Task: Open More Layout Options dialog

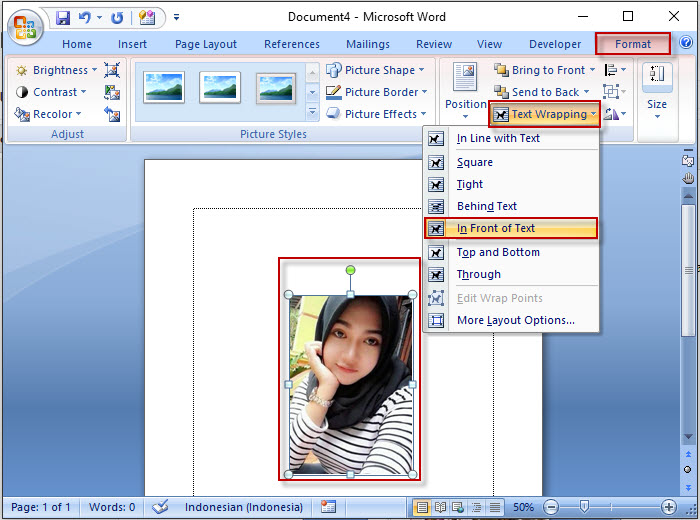Action: pyautogui.click(x=511, y=320)
